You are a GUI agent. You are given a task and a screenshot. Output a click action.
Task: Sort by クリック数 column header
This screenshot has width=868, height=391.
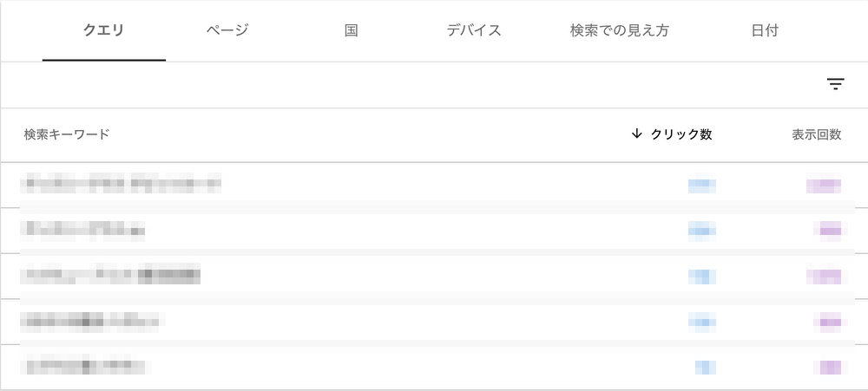click(681, 134)
